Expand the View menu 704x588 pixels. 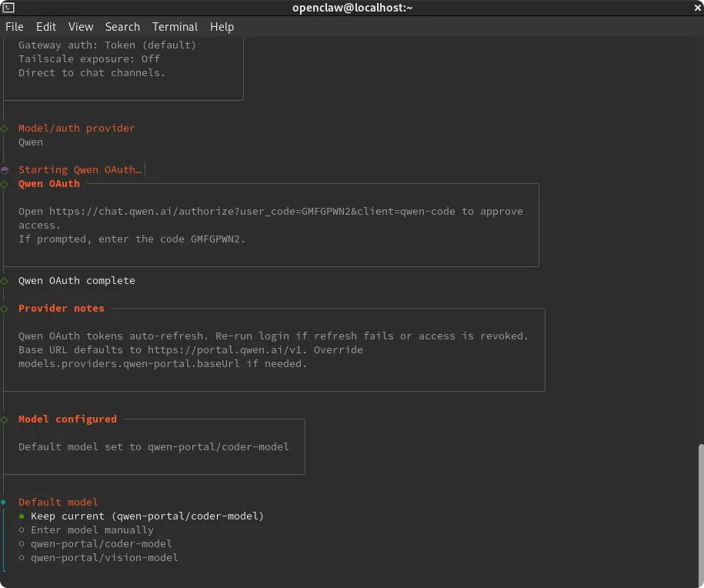[81, 27]
